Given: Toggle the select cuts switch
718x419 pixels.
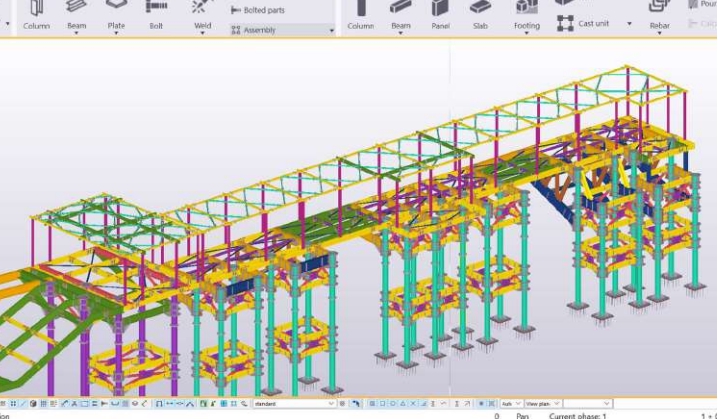Looking at the screenshot, I should coord(74,404).
